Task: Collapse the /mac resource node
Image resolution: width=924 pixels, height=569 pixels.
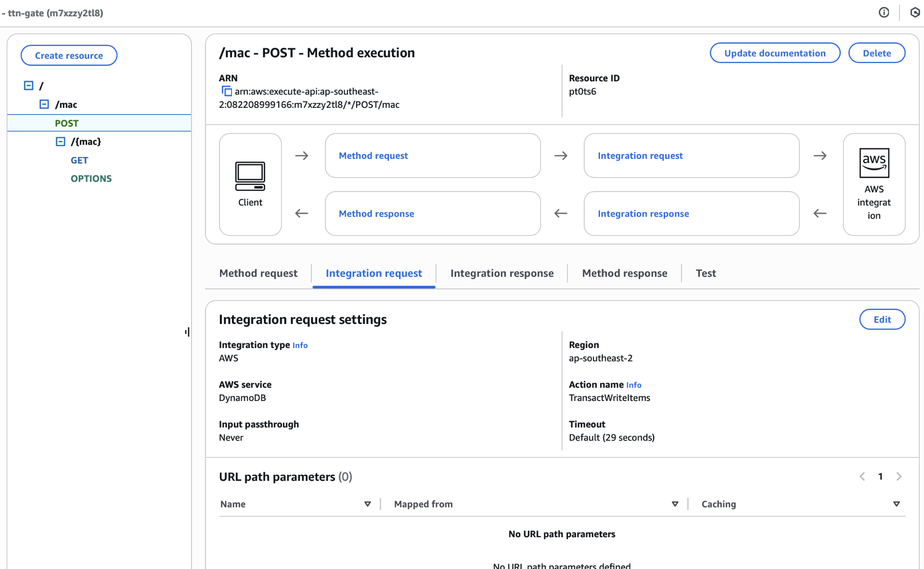Action: click(x=44, y=104)
